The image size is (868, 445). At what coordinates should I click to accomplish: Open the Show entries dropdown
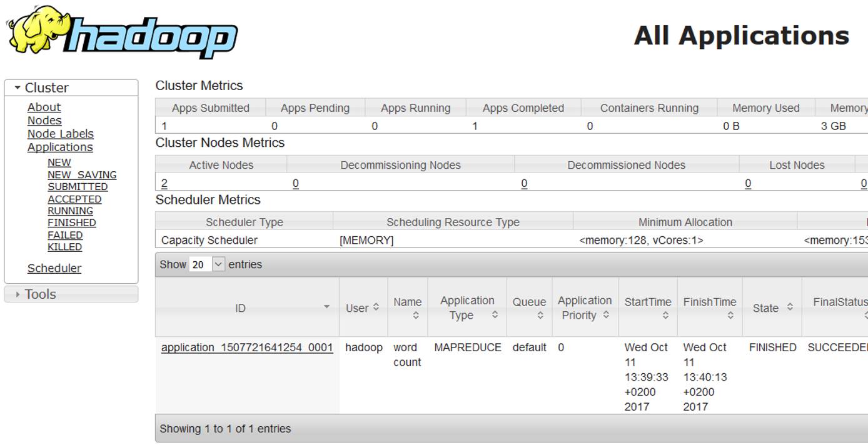(x=206, y=264)
